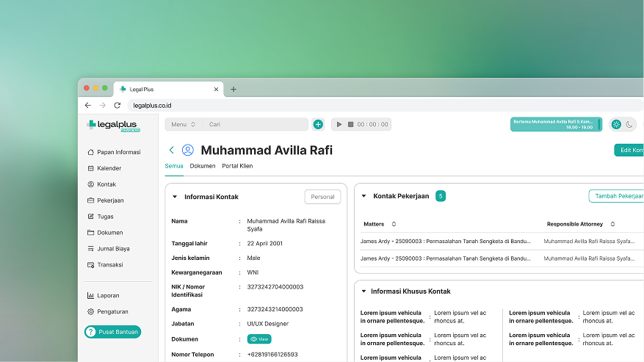Click into the Cari search field
The height and width of the screenshot is (362, 644).
click(253, 125)
